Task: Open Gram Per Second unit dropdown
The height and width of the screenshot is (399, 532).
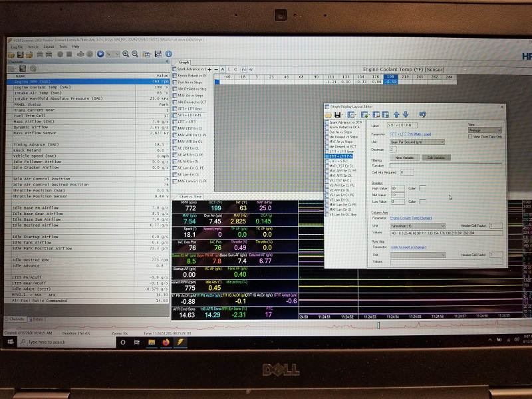Action: [x=417, y=142]
